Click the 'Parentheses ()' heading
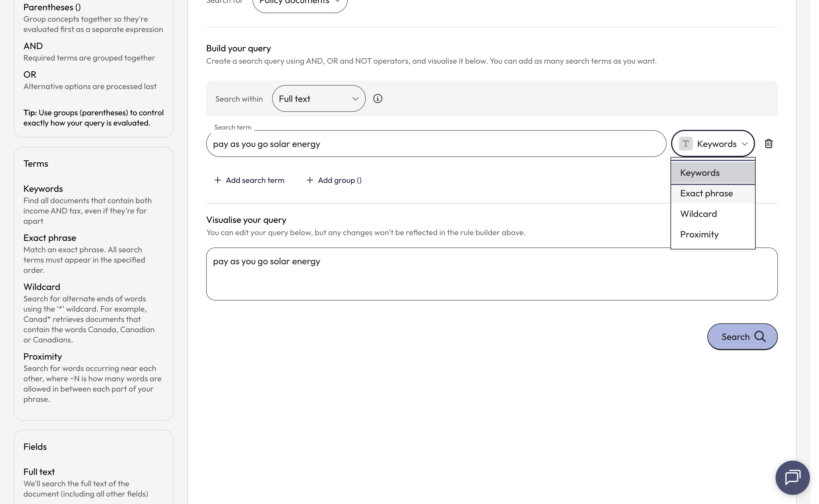This screenshot has height=504, width=819. 52,7
